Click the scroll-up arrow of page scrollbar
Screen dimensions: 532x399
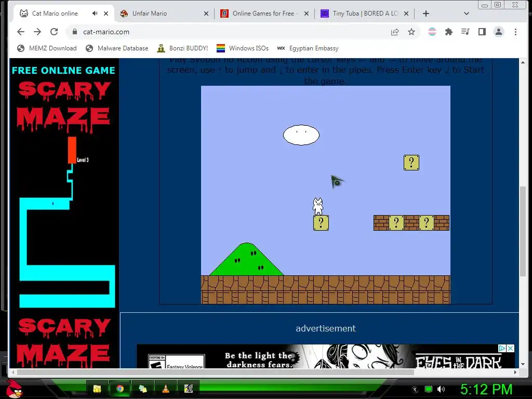click(x=523, y=63)
